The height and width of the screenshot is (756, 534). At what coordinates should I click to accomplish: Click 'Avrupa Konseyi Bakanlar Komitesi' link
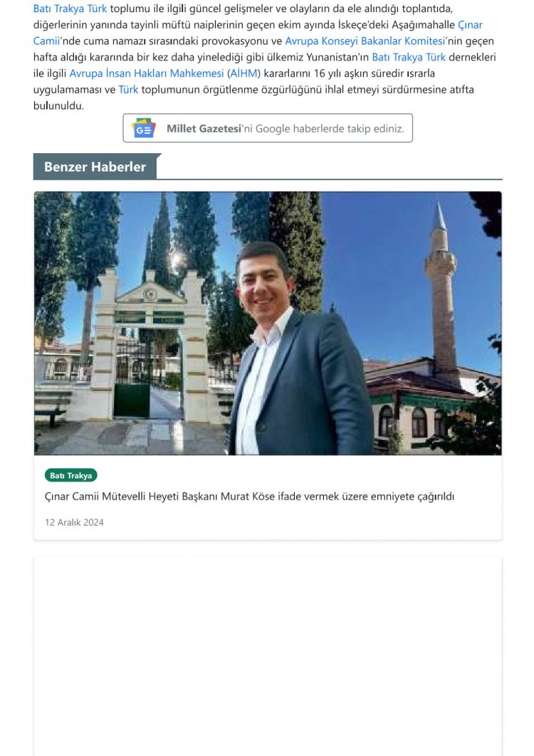tap(365, 41)
